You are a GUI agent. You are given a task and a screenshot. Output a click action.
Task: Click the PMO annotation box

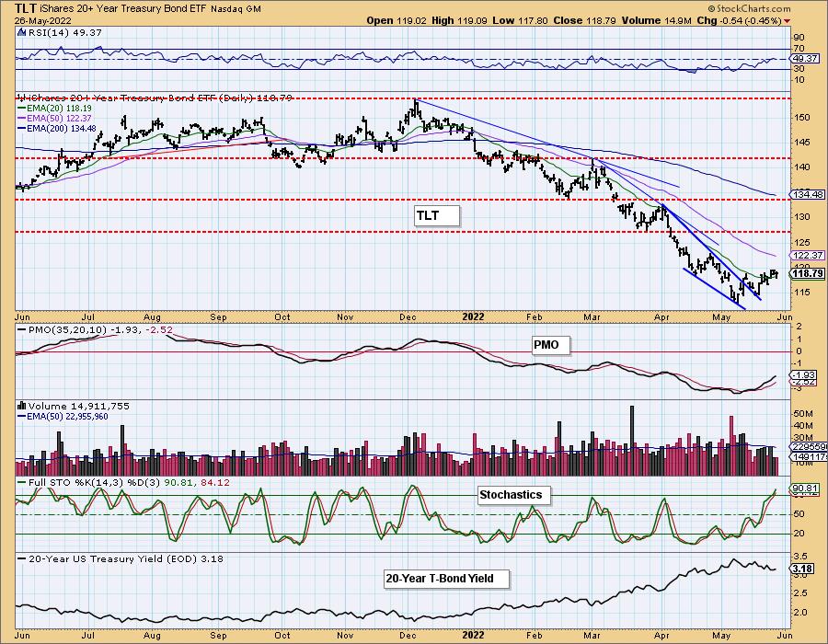click(x=551, y=345)
